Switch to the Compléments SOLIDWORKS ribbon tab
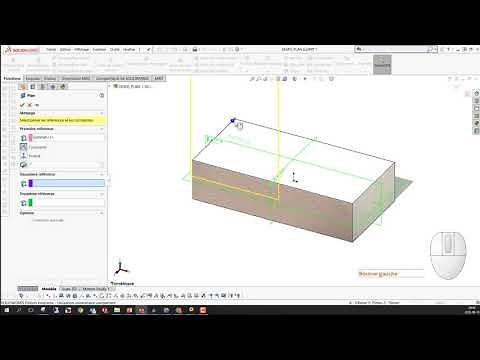The height and width of the screenshot is (360, 480). pyautogui.click(x=122, y=79)
